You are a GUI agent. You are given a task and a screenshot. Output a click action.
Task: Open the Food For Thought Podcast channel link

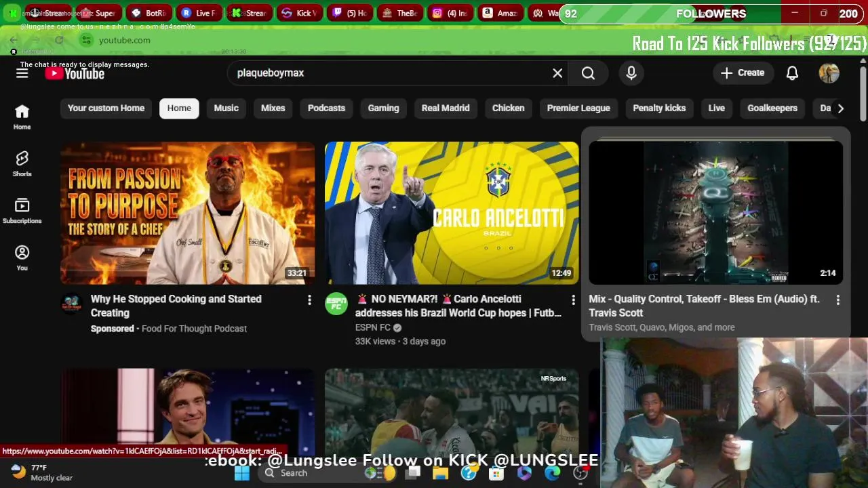[x=194, y=329]
